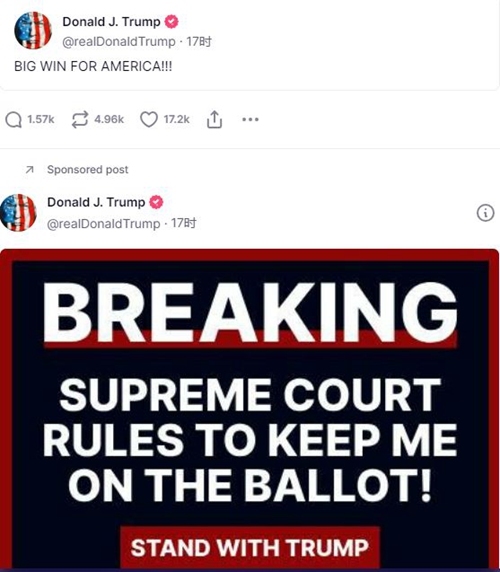Open the share upload icon
Viewport: 500px width, 572px height.
214,120
